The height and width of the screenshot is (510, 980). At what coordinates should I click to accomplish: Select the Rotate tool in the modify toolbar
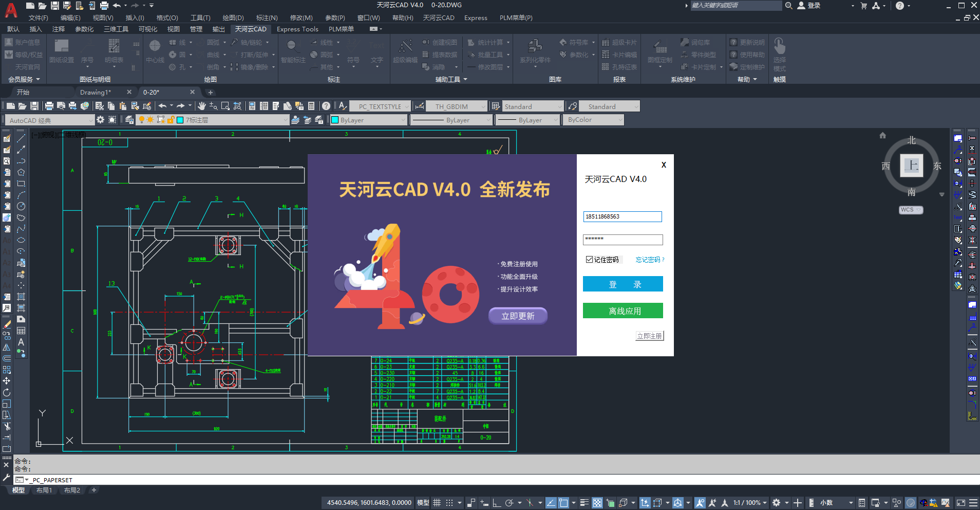(x=7, y=392)
